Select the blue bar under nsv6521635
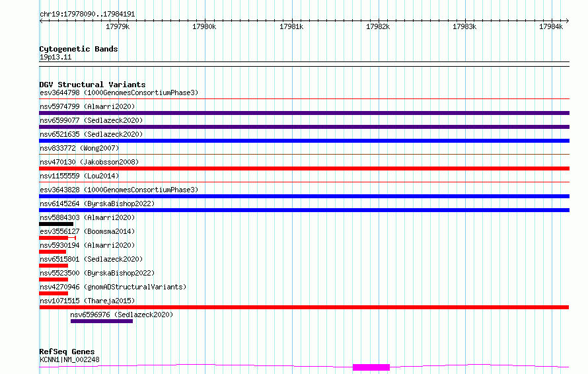 [304, 141]
